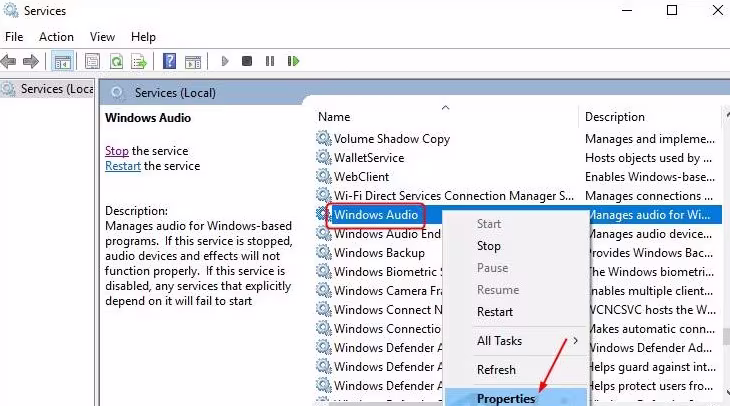This screenshot has width=730, height=406.
Task: Select the Windows Audio service row
Action: [x=376, y=215]
